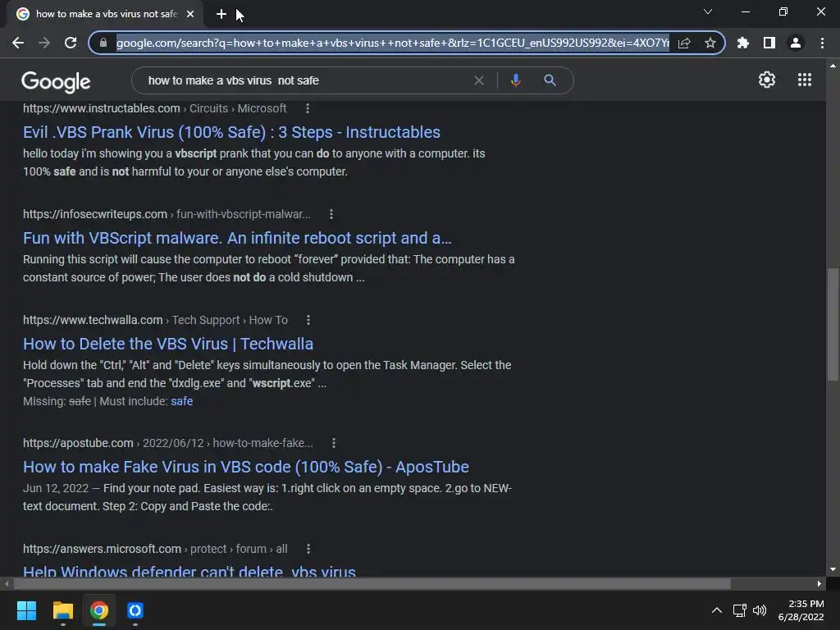This screenshot has height=630, width=840.
Task: Share this page icon in address bar
Action: [684, 43]
